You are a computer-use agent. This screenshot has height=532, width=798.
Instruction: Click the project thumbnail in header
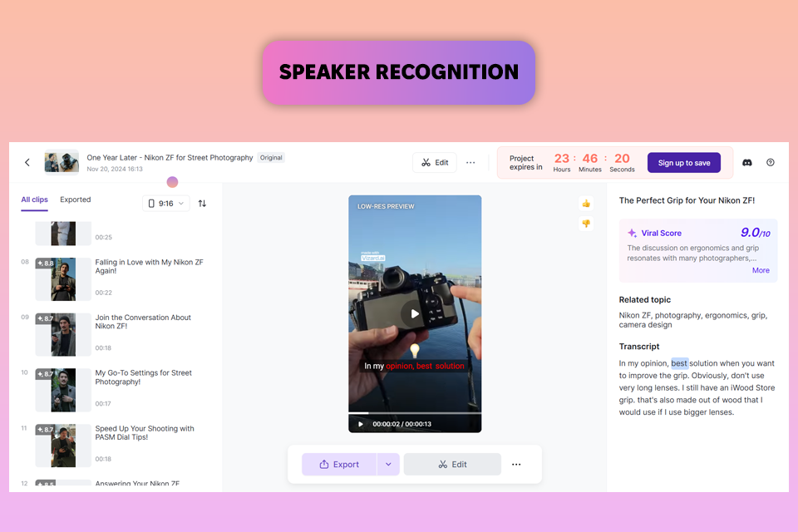click(x=62, y=162)
